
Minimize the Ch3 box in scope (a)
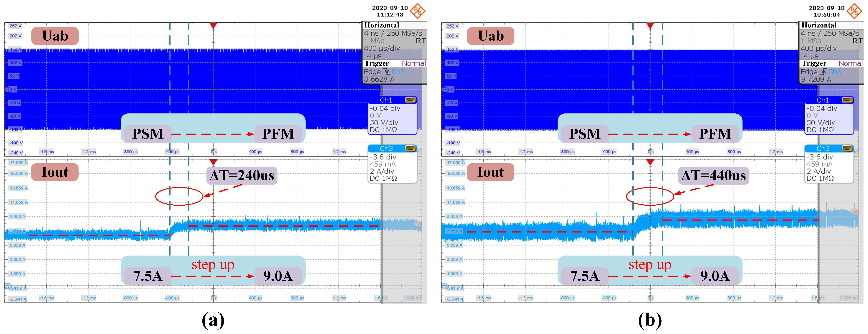click(x=410, y=148)
